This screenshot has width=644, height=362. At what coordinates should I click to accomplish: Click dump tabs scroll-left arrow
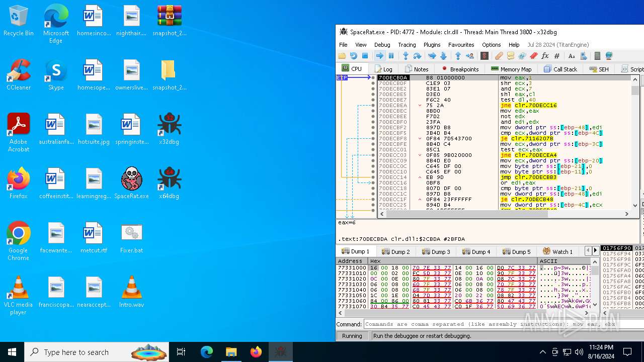[588, 250]
